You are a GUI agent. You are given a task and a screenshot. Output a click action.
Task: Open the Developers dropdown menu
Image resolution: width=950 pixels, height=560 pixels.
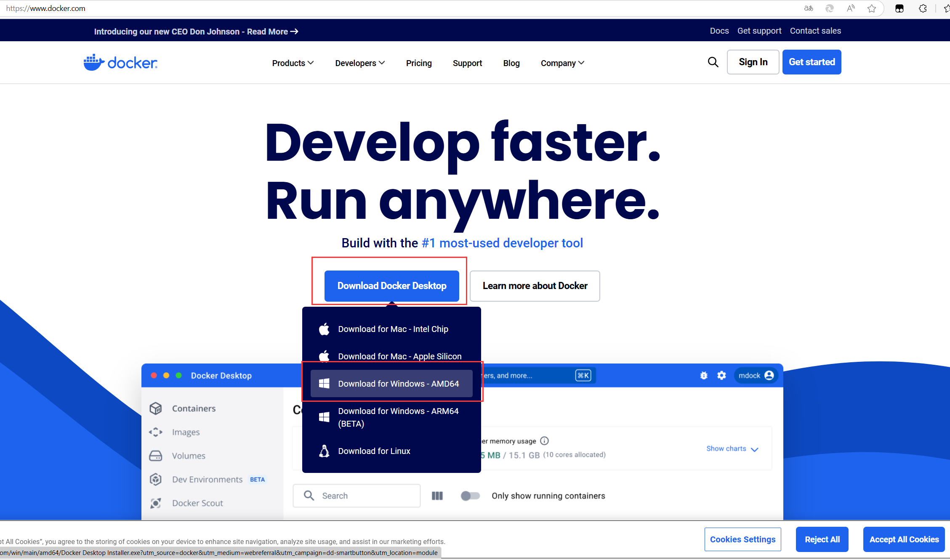[x=360, y=63]
